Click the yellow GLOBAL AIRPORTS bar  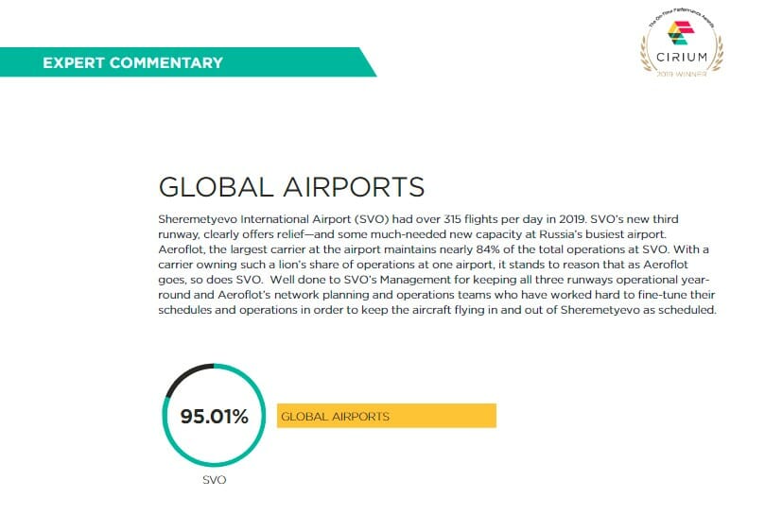click(387, 416)
